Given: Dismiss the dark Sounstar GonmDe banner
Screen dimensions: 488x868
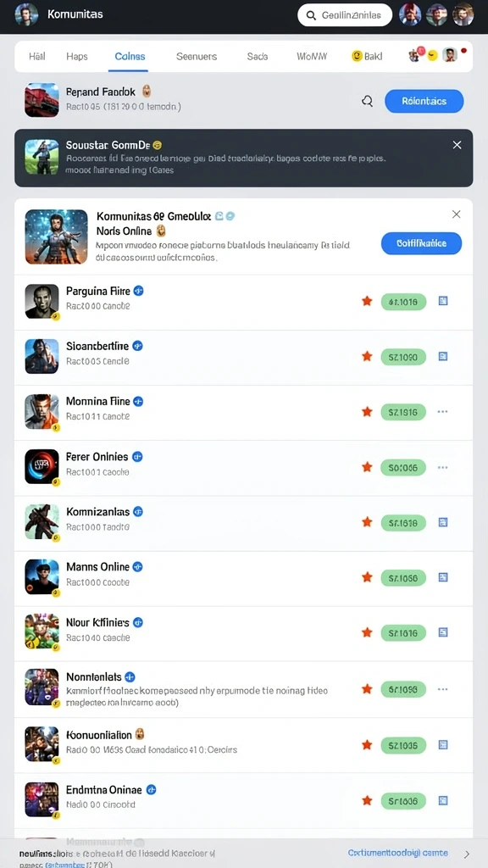Looking at the screenshot, I should click(x=457, y=145).
